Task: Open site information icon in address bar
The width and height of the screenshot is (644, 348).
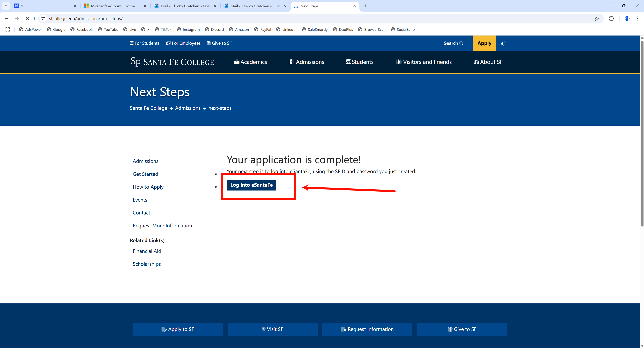Action: [x=43, y=18]
